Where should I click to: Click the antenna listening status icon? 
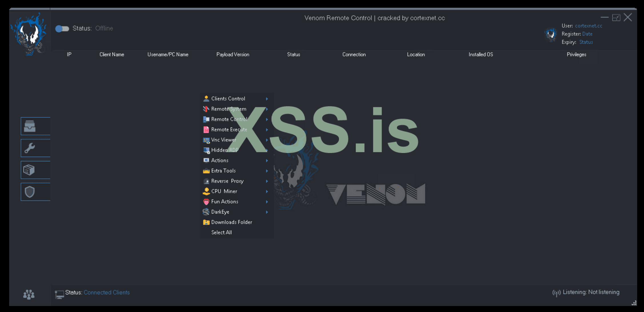tap(556, 293)
